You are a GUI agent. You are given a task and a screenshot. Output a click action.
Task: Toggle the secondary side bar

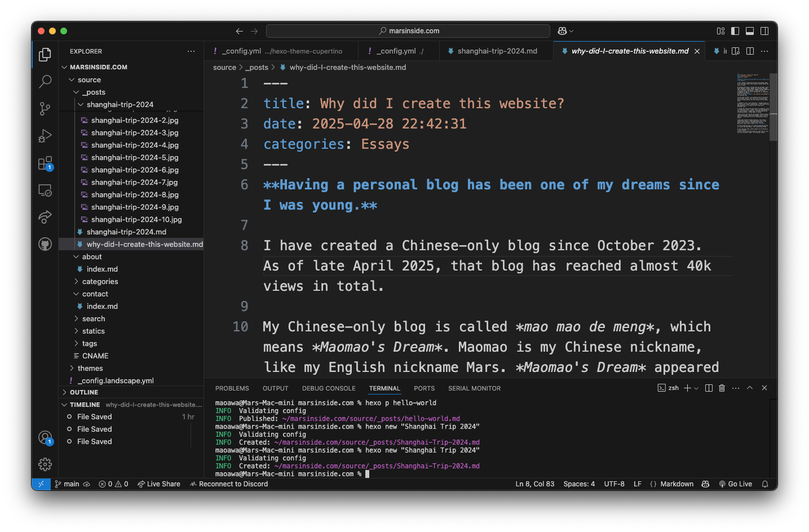[x=764, y=31]
